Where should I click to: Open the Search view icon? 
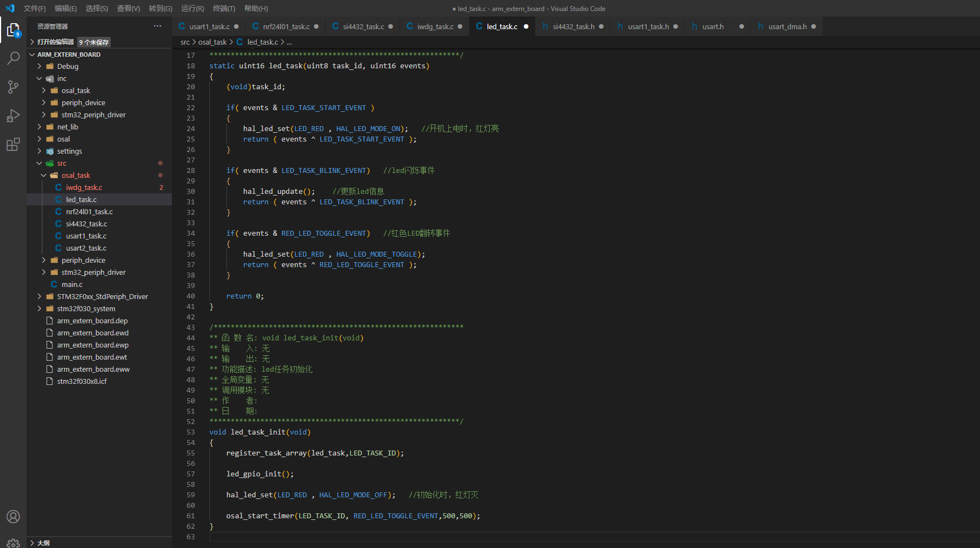click(13, 58)
